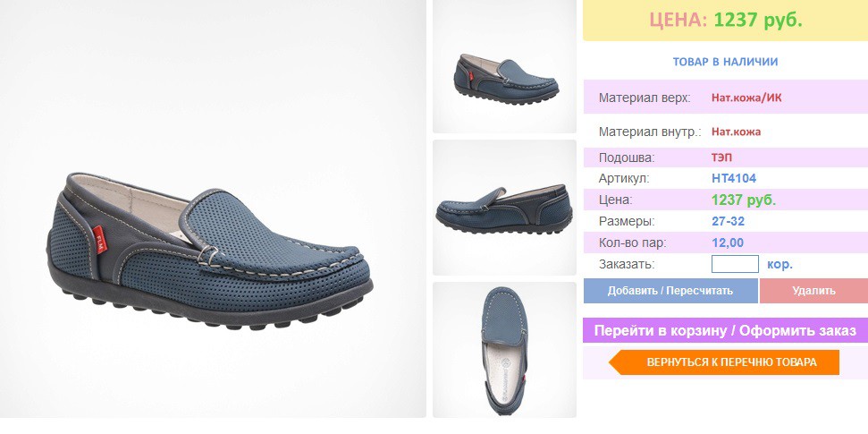Click the large main shoe product image
868x434 pixels.
coord(213,208)
